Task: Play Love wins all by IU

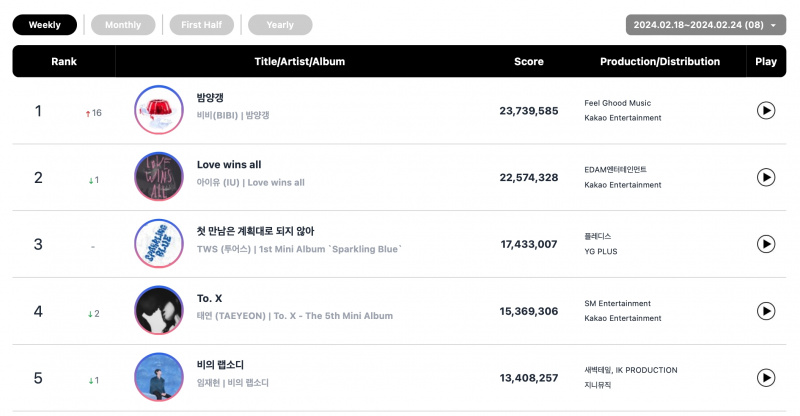Action: pos(765,177)
